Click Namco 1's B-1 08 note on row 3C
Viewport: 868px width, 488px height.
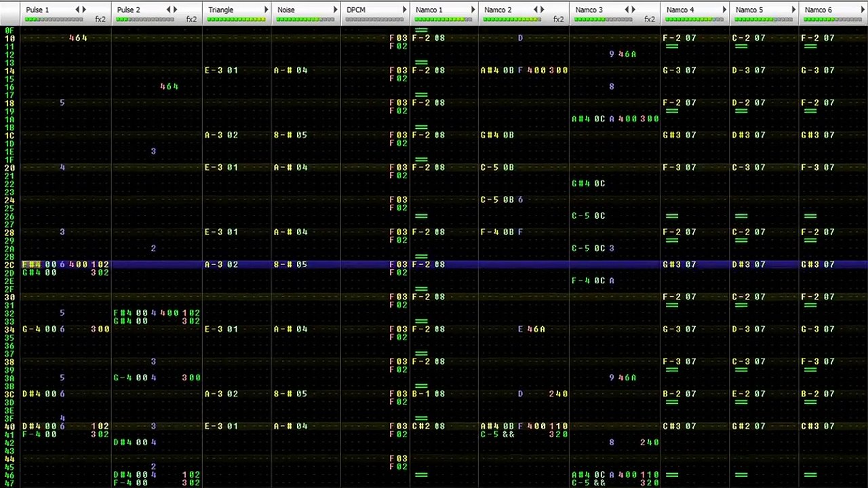tap(429, 394)
